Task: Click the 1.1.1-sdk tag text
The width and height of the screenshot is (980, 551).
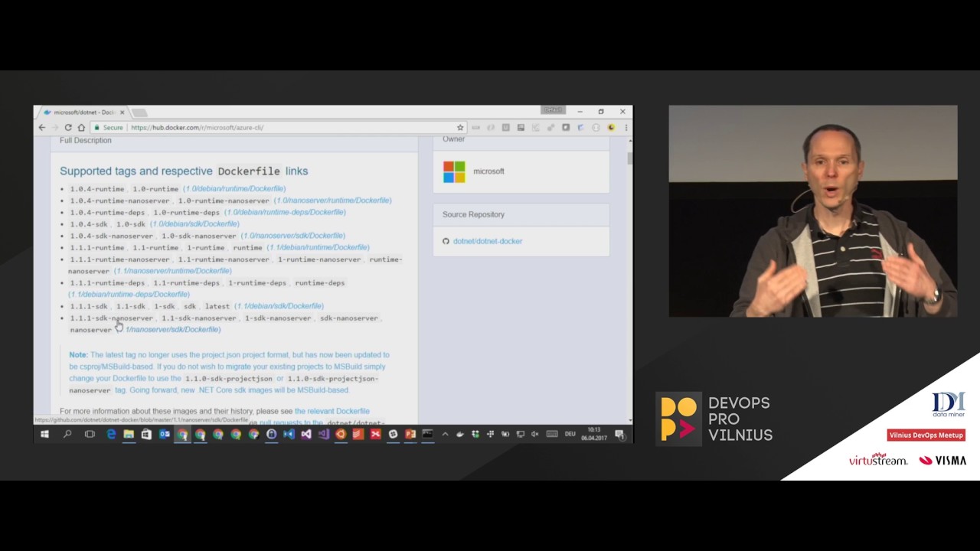Action: [89, 306]
